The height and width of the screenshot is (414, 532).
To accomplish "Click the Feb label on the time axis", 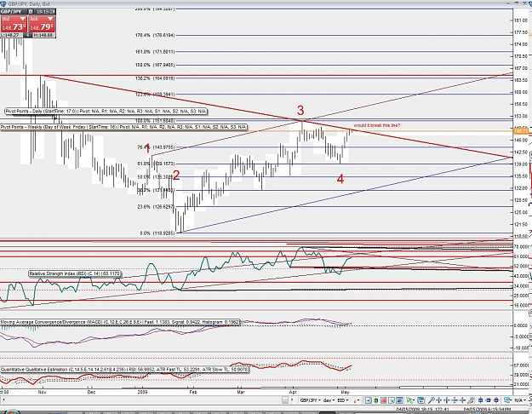I will point(193,392).
